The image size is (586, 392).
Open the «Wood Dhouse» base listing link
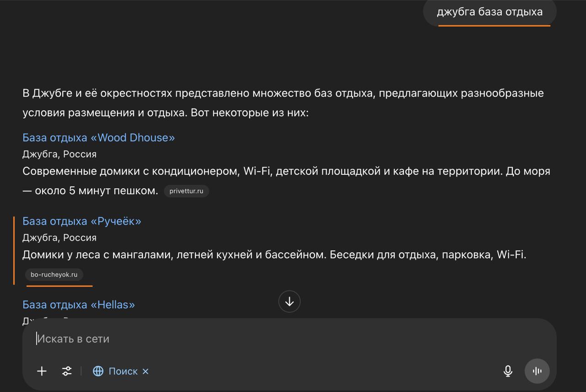pos(98,137)
